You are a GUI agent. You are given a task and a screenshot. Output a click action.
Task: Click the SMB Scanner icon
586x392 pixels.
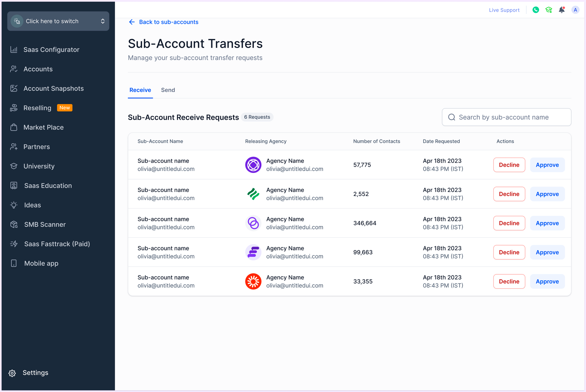pyautogui.click(x=14, y=225)
